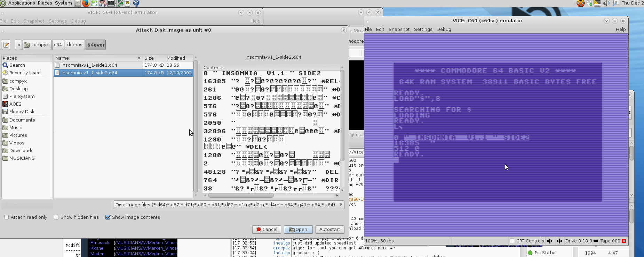Open Search in the Places sidebar
This screenshot has width=644, height=257.
point(27,65)
